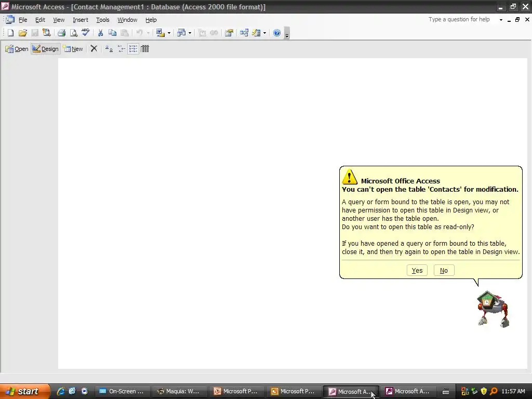Delete selected object with X icon
Viewport: 532px width, 399px height.
click(x=94, y=49)
